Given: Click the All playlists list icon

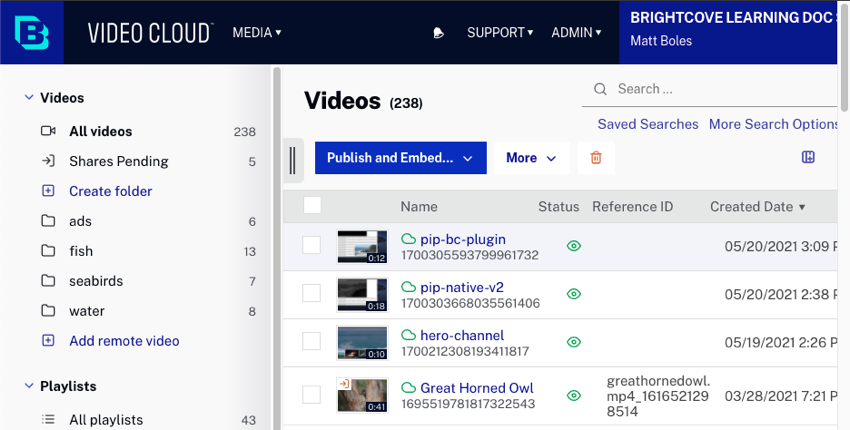Looking at the screenshot, I should coord(48,419).
